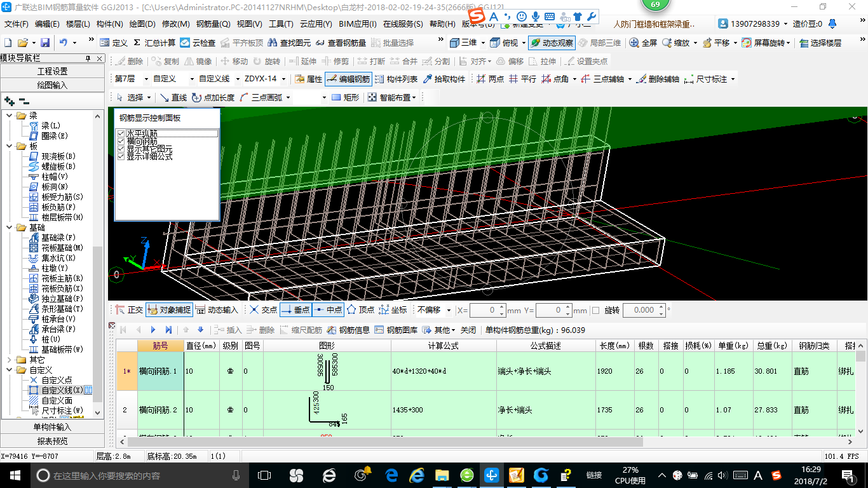Toggle 正交 orthogonal mode

[129, 310]
